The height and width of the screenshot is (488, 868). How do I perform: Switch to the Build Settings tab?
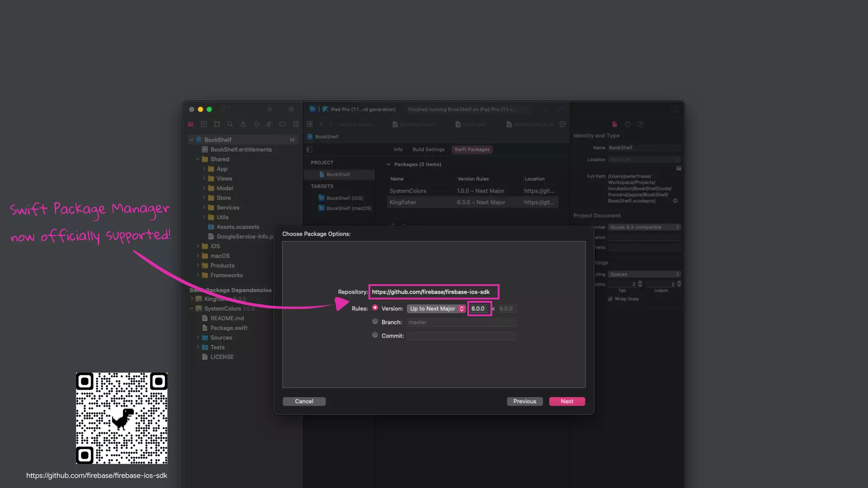tap(428, 150)
